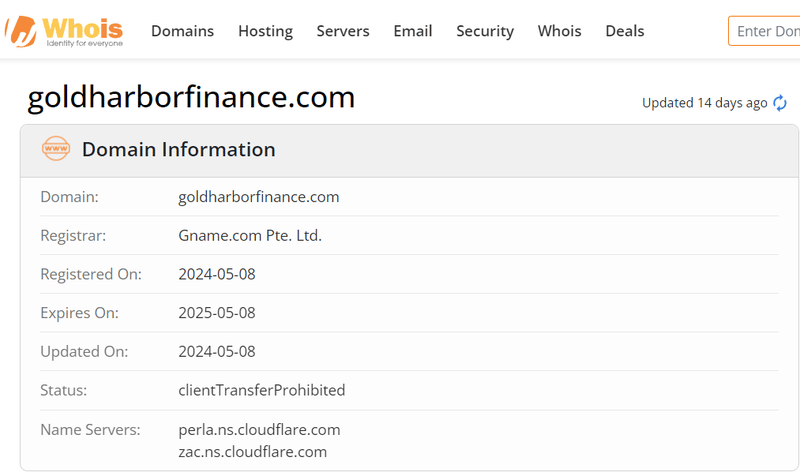Click the large goldharborfinance.com page heading
This screenshot has height=476, width=800.
click(191, 97)
